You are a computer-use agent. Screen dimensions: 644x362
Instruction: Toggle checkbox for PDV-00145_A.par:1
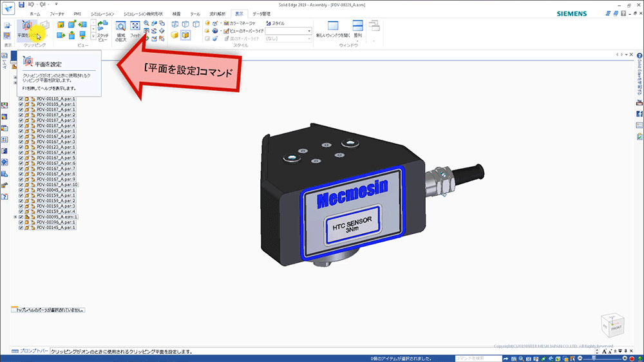coord(21,227)
